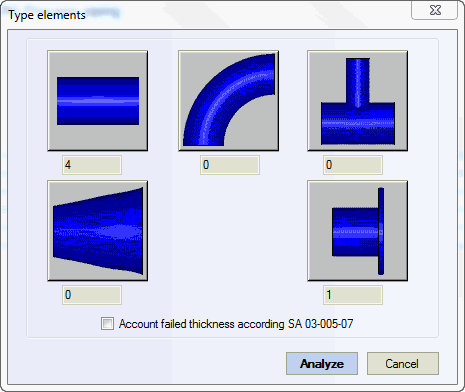Dismiss the dialog with Cancel button

403,363
